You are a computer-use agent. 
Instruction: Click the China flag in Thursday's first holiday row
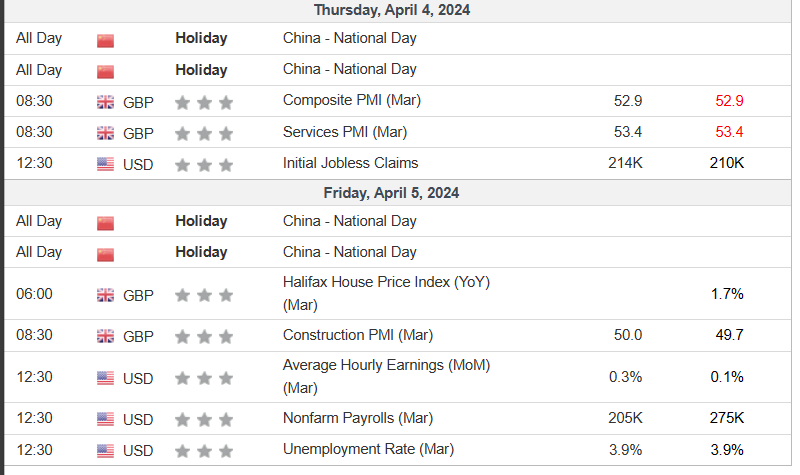(105, 40)
